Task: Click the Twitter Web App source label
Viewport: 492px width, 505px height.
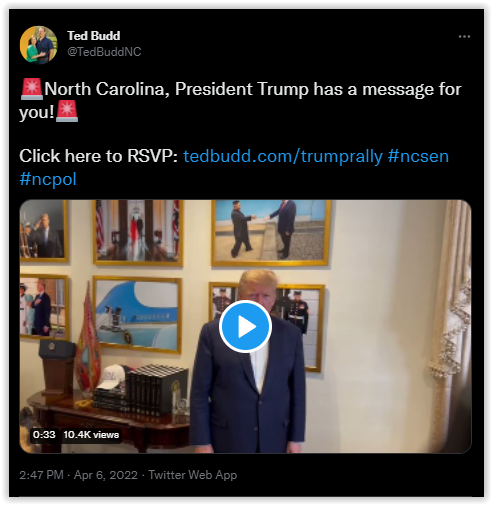Action: [x=193, y=475]
